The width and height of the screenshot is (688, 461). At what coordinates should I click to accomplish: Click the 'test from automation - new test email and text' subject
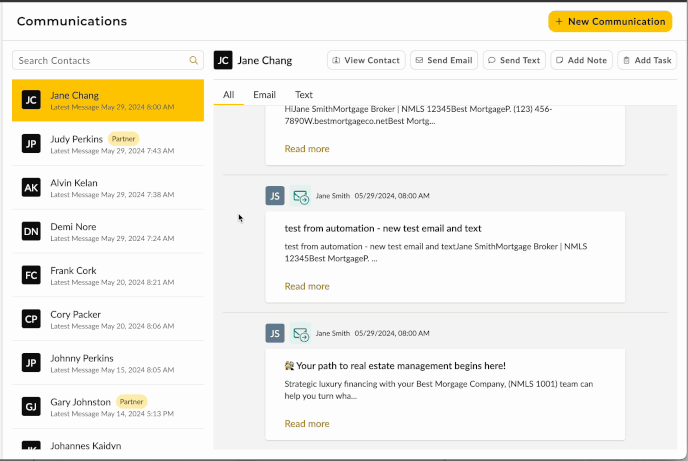click(x=383, y=229)
